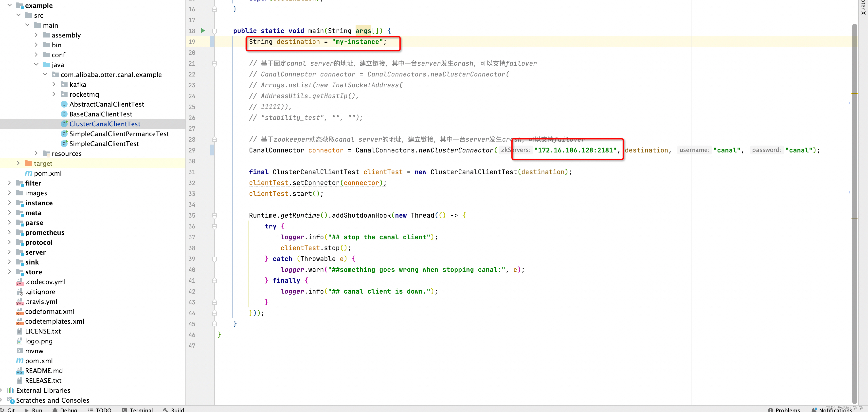Image resolution: width=868 pixels, height=412 pixels.
Task: Open the logo.png image file
Action: (39, 341)
